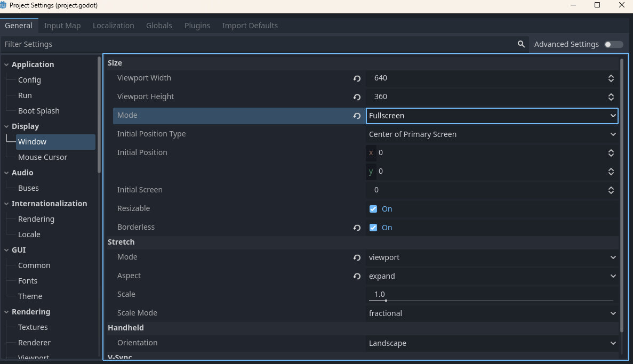
Task: Click the settings tree vertical scrollbar
Action: pos(99,115)
